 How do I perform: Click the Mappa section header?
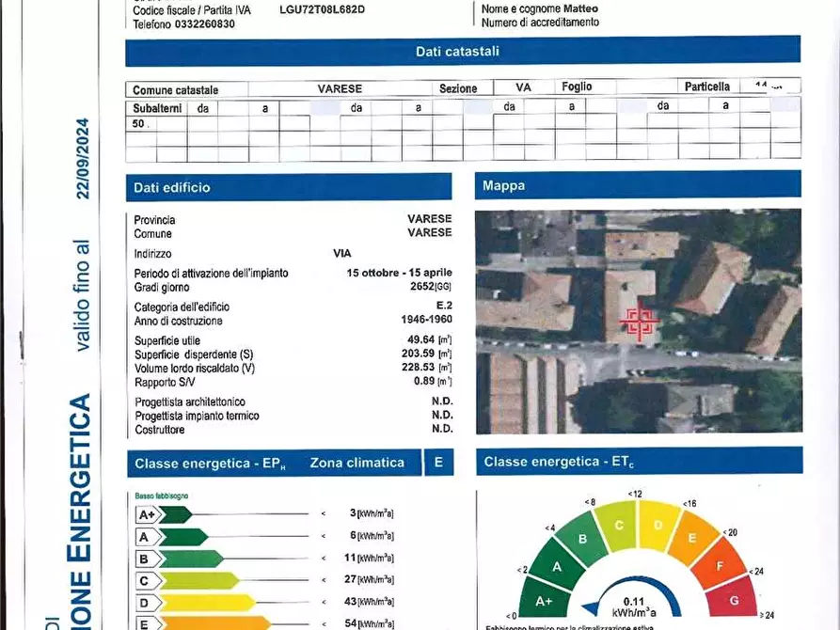pyautogui.click(x=638, y=185)
